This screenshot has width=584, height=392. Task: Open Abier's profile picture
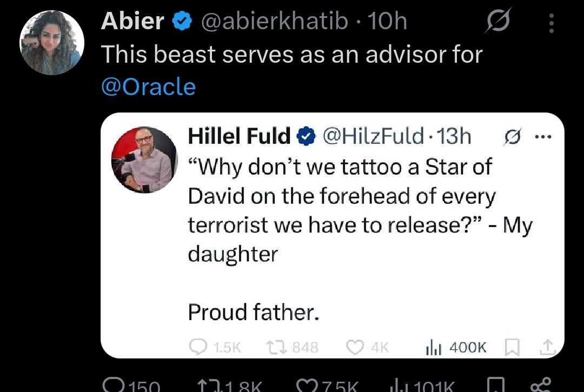[x=52, y=42]
